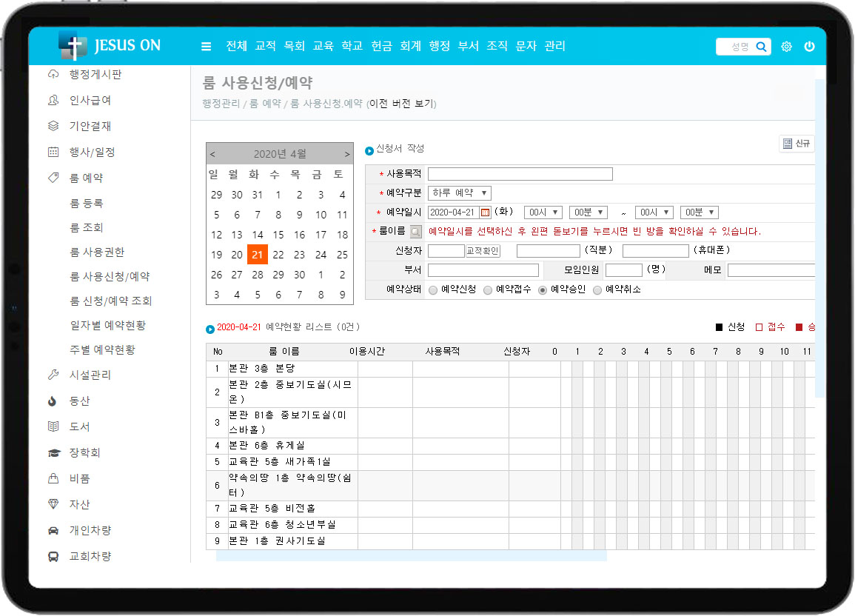This screenshot has width=855, height=616.
Task: Select the 예약접수 radio button
Action: (488, 290)
